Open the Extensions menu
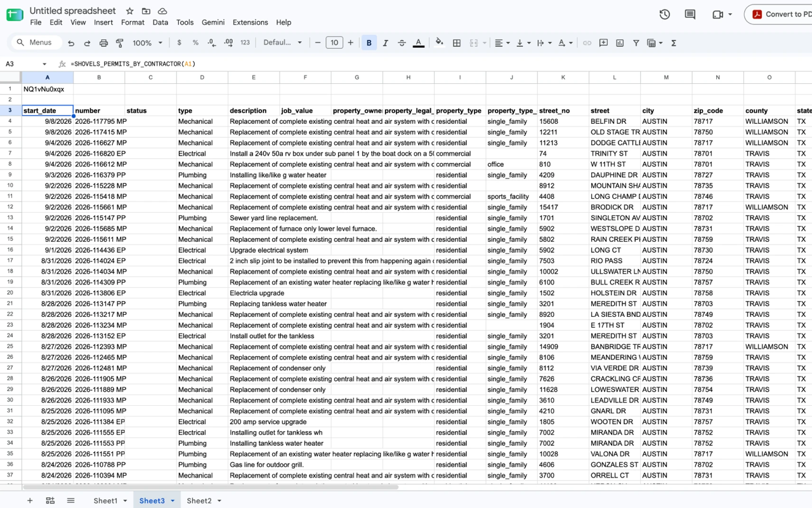Screen dimensions: 812x508 coord(251,22)
